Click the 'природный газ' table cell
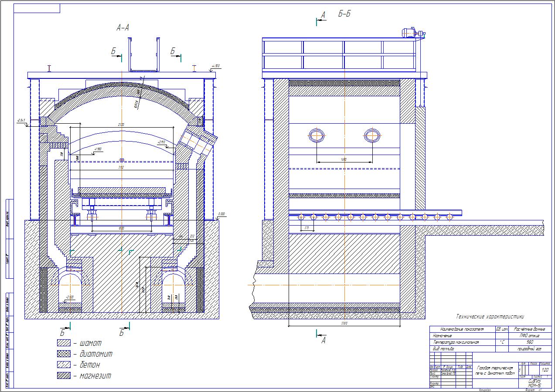The height and width of the screenshot is (392, 555). coord(531,349)
